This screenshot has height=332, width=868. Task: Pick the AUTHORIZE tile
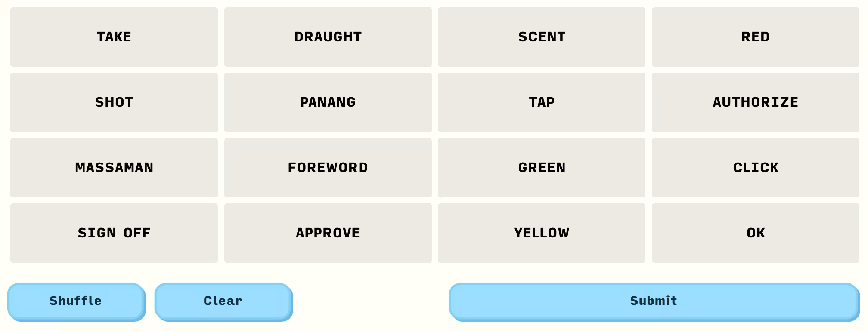click(x=755, y=102)
